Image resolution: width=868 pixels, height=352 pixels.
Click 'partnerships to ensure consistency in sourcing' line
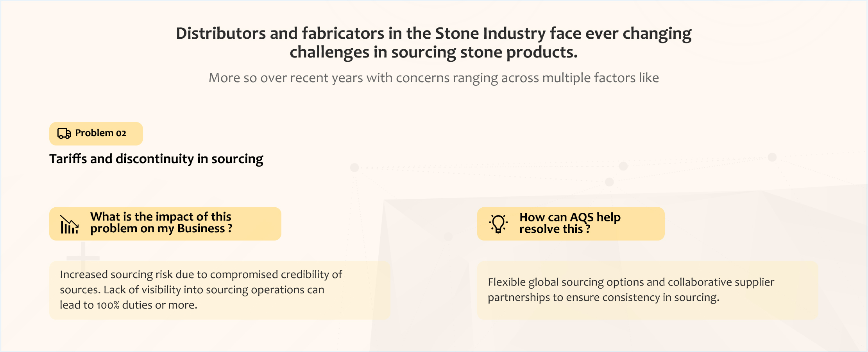[603, 298]
